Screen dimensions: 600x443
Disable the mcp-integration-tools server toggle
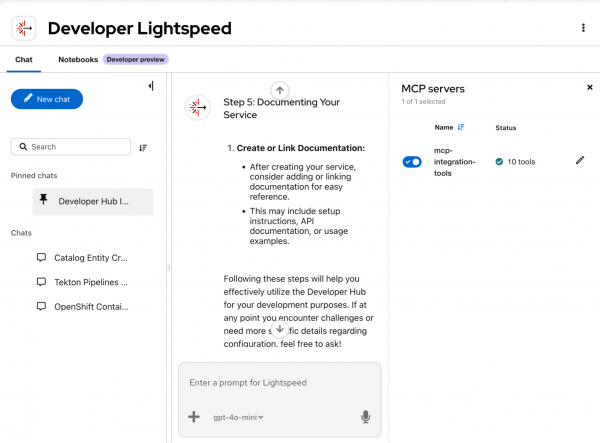[x=412, y=162]
